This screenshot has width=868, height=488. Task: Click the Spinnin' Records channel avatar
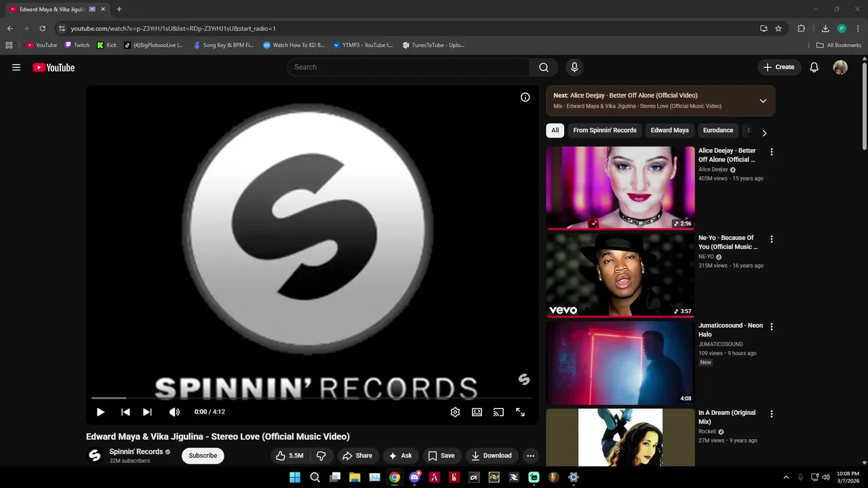(x=95, y=455)
